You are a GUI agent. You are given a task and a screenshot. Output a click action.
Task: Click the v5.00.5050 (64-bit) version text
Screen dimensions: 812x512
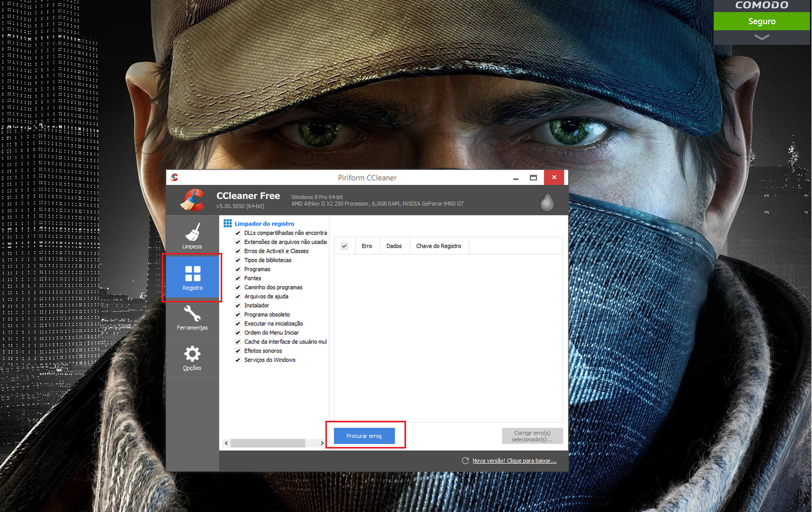click(240, 206)
